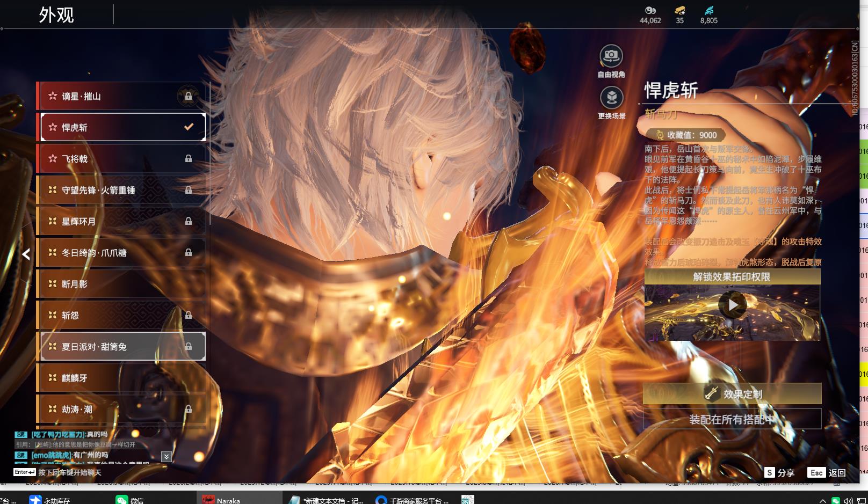Click the 装配在所有搭配中 button
Viewport: 868px width, 504px height.
[x=732, y=419]
